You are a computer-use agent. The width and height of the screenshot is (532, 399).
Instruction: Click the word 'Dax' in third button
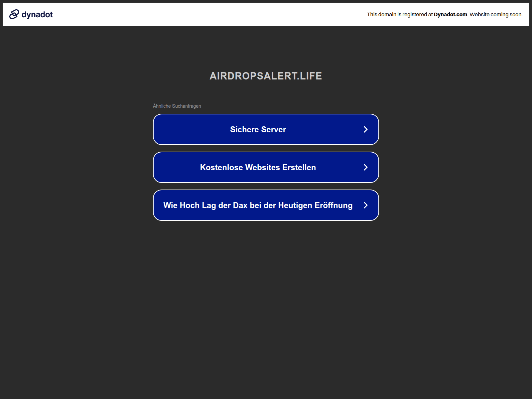(240, 205)
